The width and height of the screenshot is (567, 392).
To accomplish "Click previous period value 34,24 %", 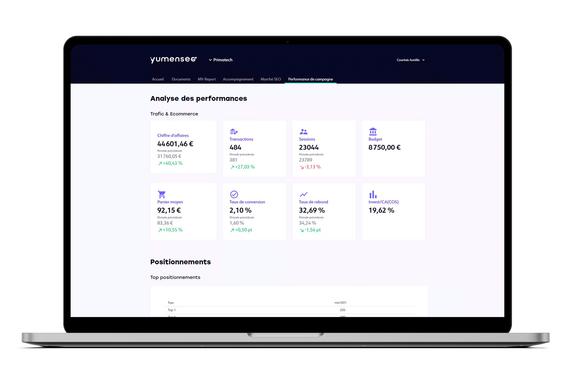I will pyautogui.click(x=307, y=223).
